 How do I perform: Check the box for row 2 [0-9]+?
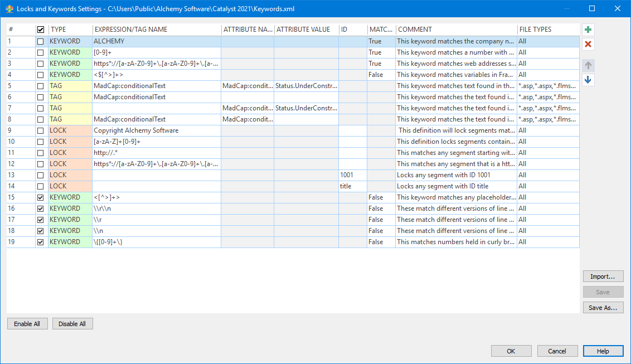coord(40,52)
